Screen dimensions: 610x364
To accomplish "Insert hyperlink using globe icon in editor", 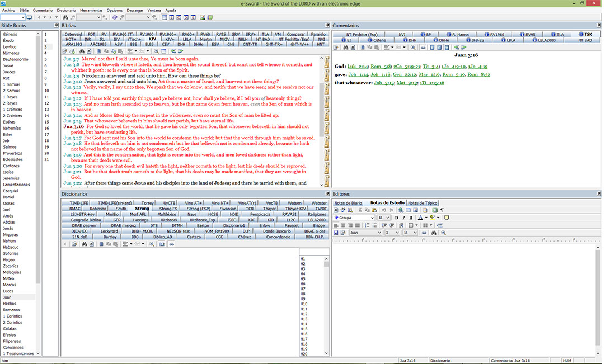I will (401, 210).
